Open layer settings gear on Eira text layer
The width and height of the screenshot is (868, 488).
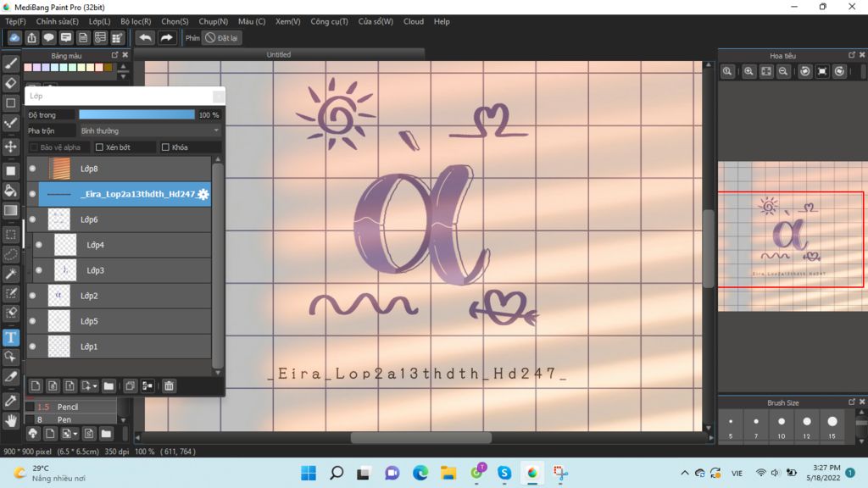(x=203, y=194)
